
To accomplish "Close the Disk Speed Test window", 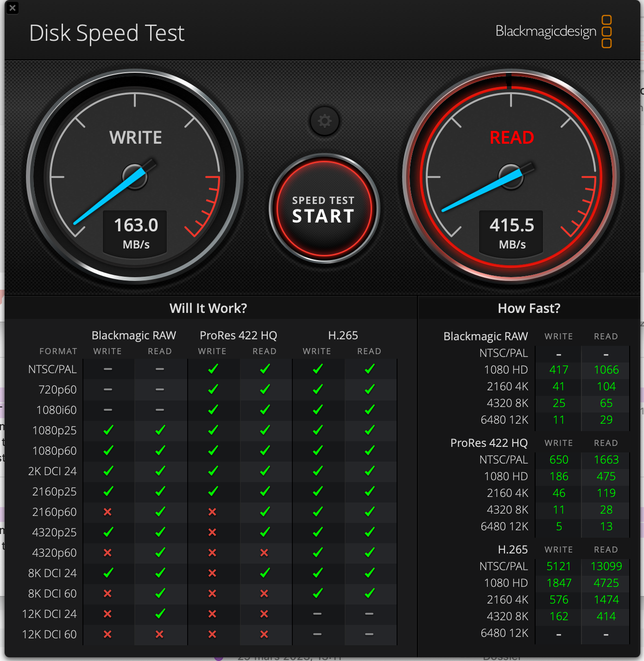I will click(x=13, y=7).
